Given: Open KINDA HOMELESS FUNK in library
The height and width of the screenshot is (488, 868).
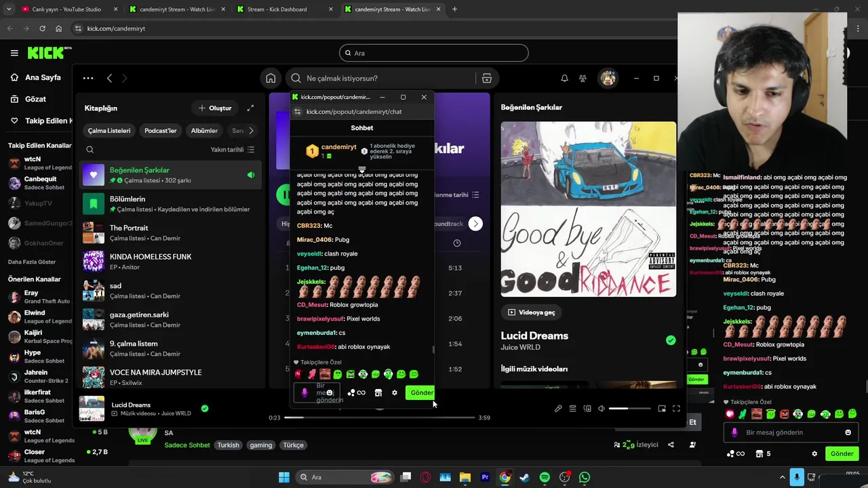Looking at the screenshot, I should [x=170, y=262].
